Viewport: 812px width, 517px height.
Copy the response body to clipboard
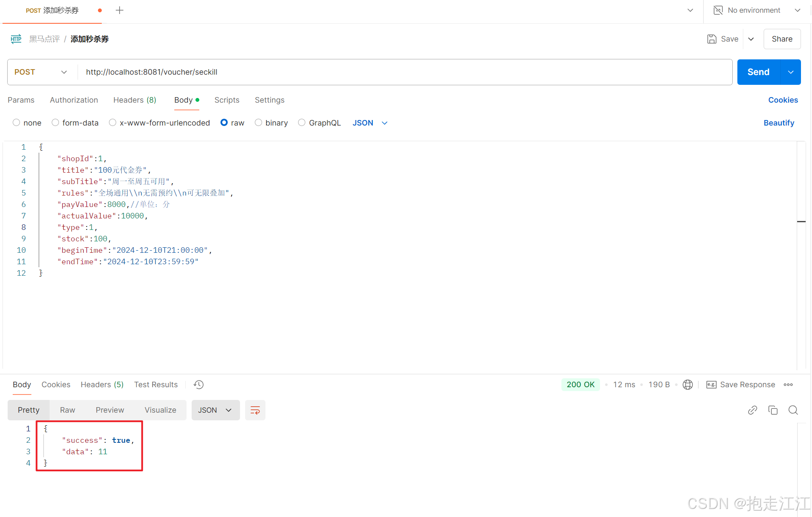click(x=773, y=410)
